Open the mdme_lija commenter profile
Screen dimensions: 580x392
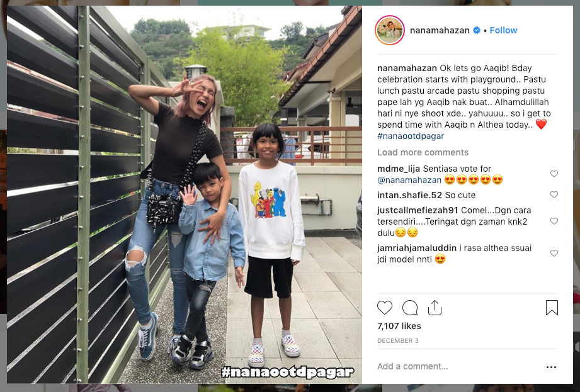399,169
